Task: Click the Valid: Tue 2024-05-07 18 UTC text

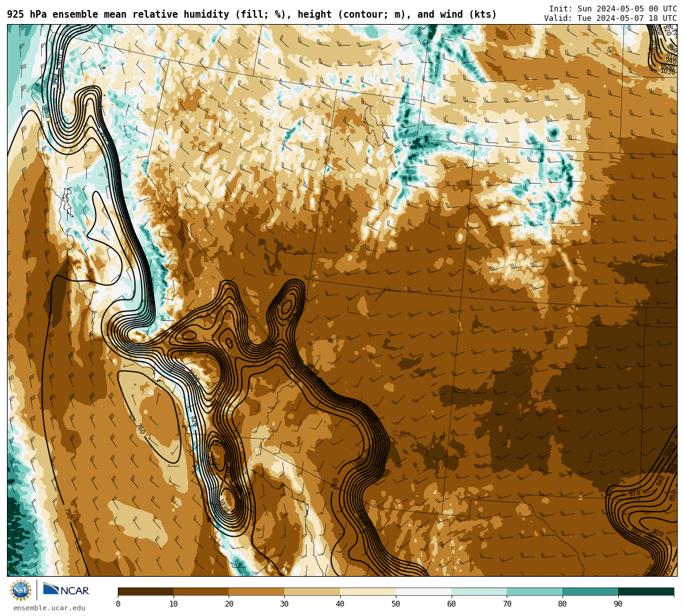Action: 610,18
